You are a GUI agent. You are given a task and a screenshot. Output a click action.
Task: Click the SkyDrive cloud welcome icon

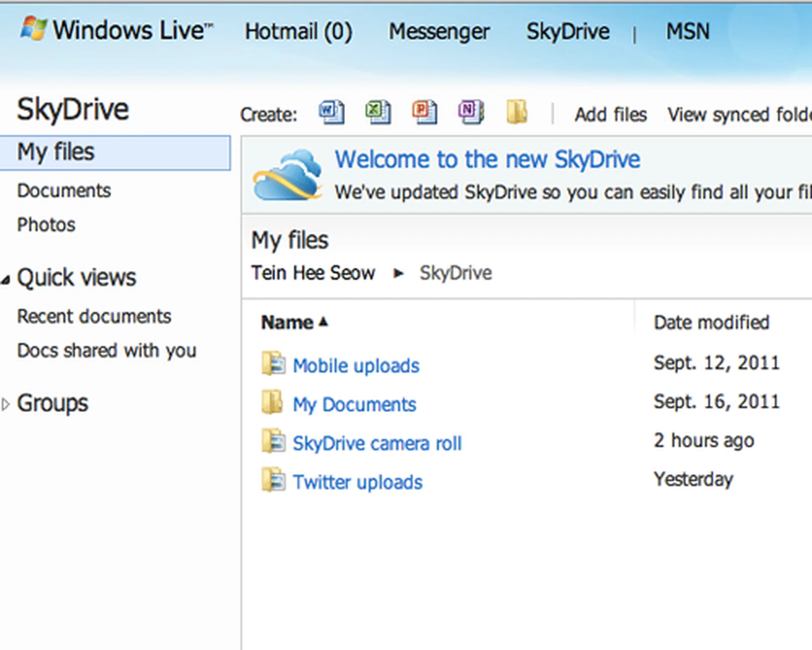pyautogui.click(x=288, y=175)
